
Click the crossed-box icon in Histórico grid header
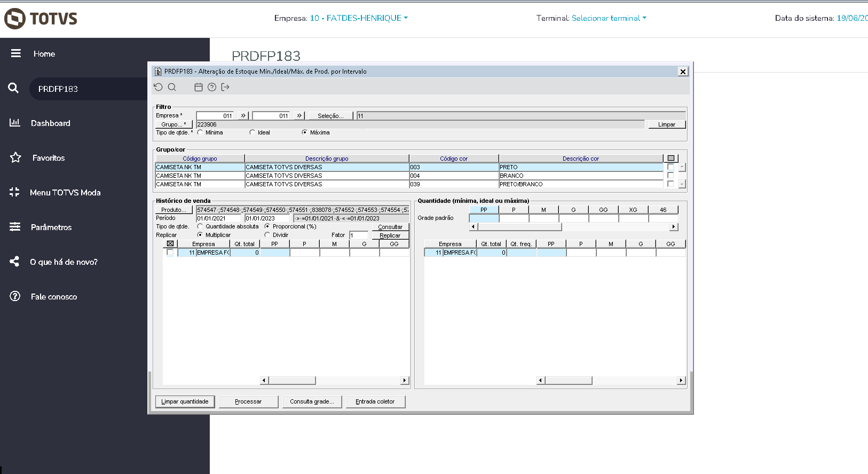pyautogui.click(x=170, y=244)
